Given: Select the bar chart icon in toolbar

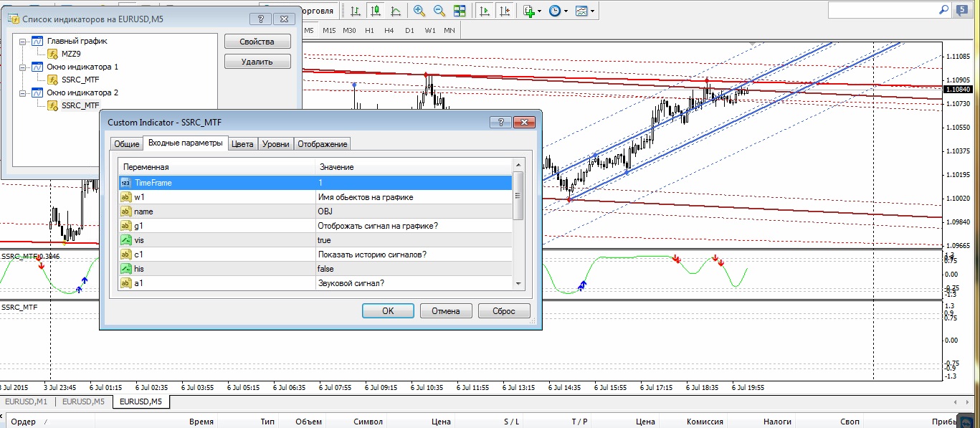Looking at the screenshot, I should coord(356,11).
